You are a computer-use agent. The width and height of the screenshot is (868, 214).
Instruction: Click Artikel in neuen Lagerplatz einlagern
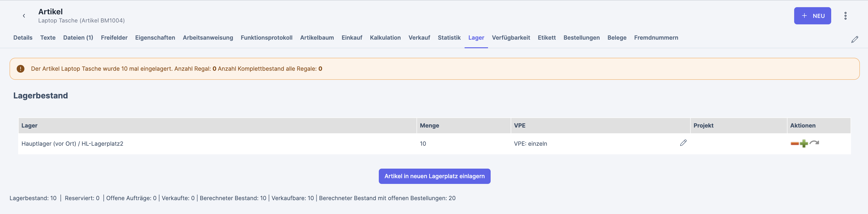coord(434,176)
